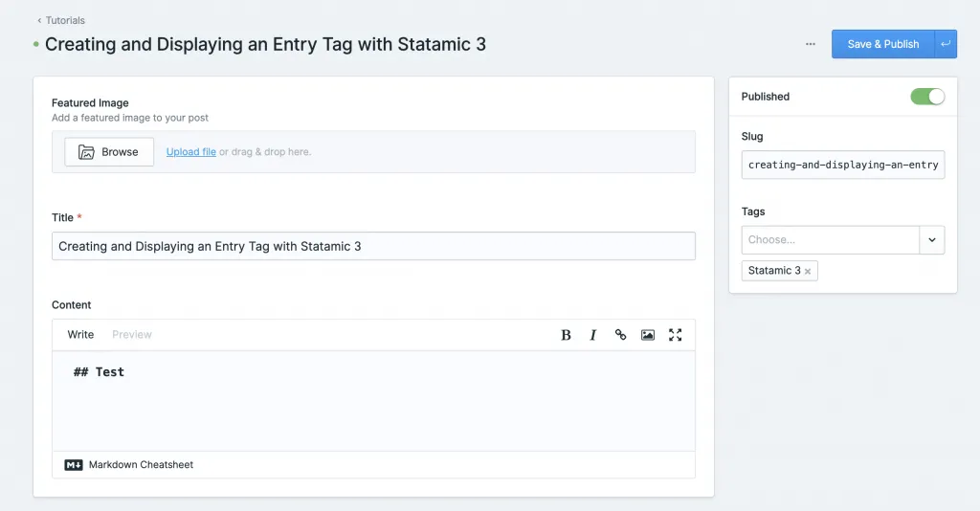Click the Upload file link
The width and height of the screenshot is (980, 511).
tap(191, 152)
